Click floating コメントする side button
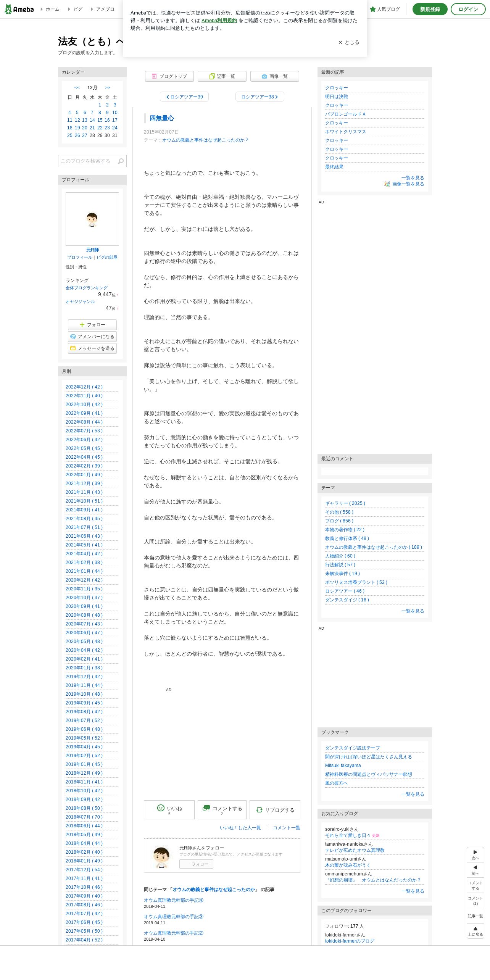 click(475, 885)
